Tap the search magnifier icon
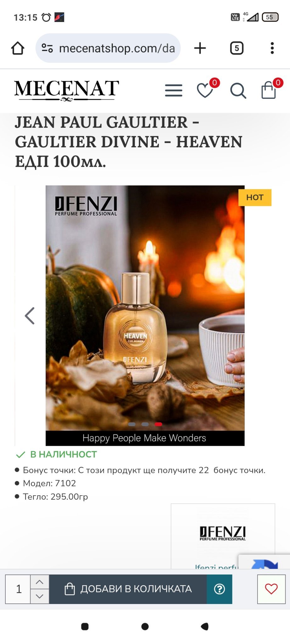This screenshot has width=290, height=644. point(238,91)
